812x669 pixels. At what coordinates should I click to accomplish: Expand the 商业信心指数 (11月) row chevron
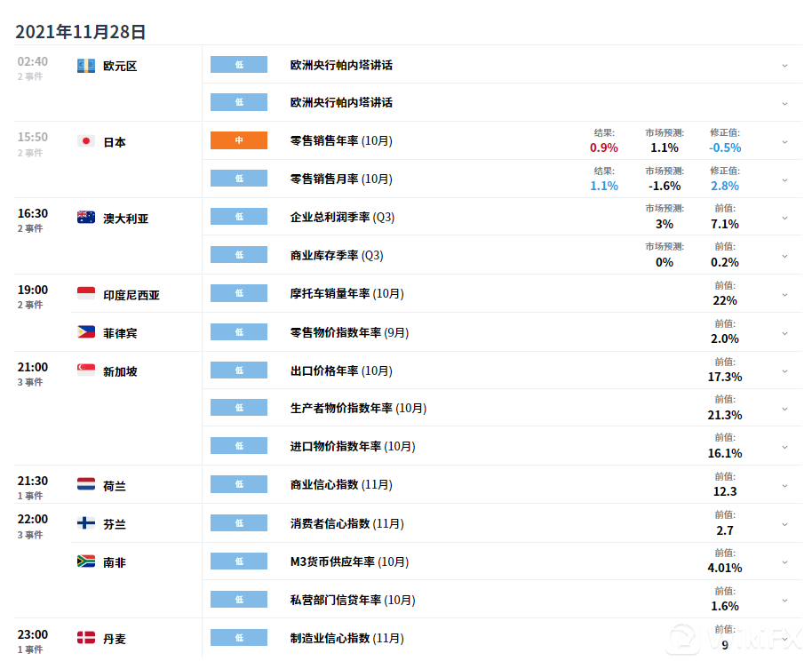[784, 485]
